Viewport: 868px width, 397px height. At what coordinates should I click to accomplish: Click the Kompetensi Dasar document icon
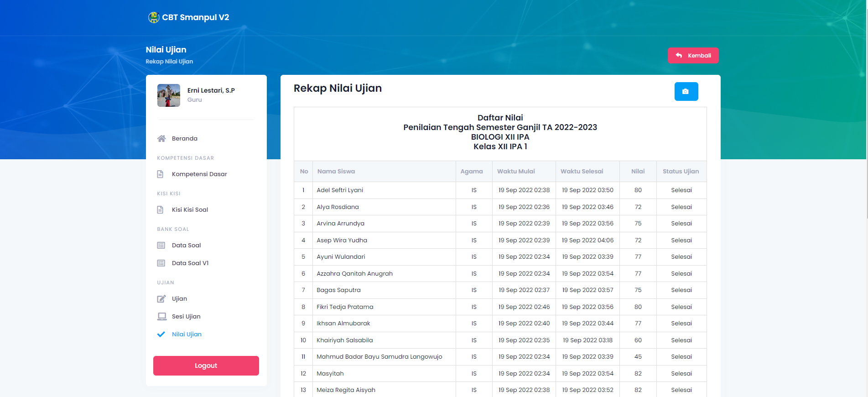(x=161, y=174)
